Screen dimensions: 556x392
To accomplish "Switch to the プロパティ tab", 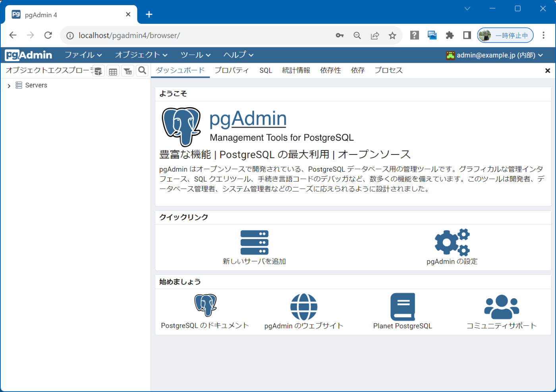I will 232,70.
